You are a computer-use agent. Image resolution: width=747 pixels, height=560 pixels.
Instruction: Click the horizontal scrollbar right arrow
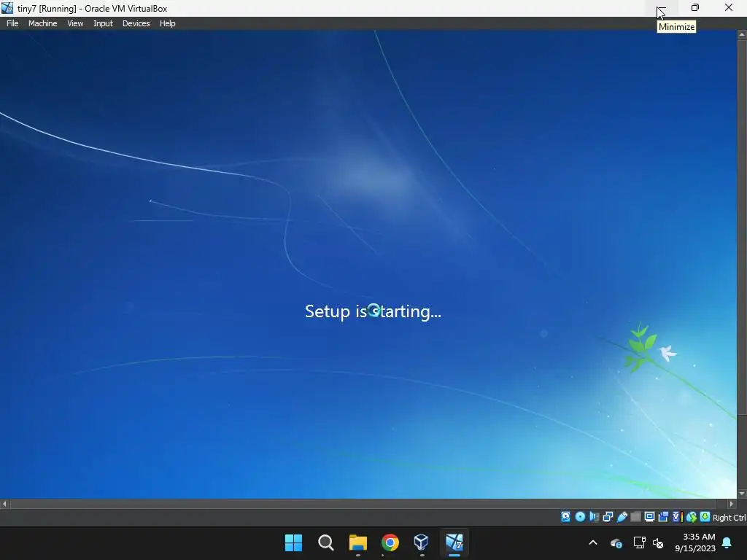click(x=731, y=504)
